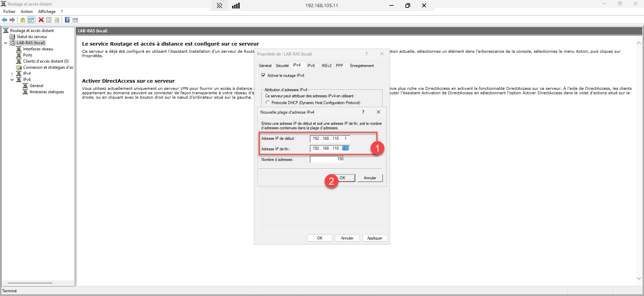Viewport: 644px width, 296px height.
Task: Select the Protocole DHCP radio button
Action: point(268,102)
